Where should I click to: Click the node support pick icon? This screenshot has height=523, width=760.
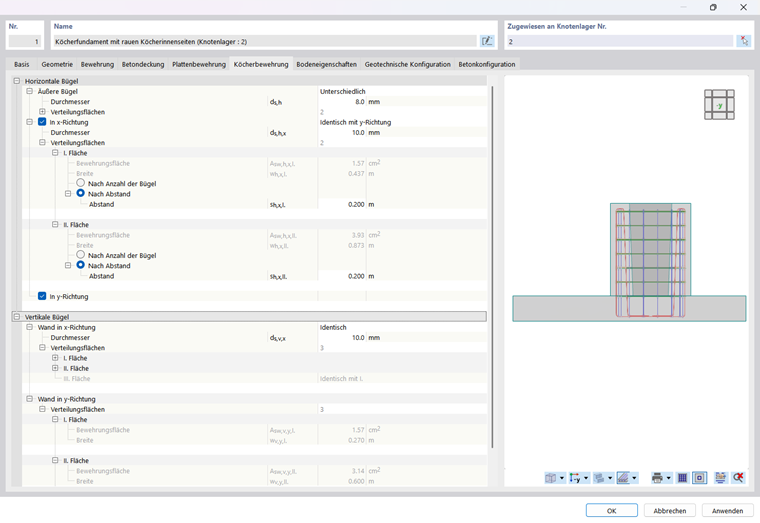click(x=744, y=41)
